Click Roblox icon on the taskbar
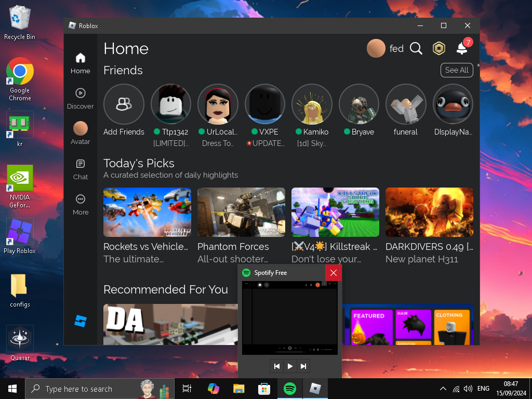Screen dimensions: 532x399 (315, 389)
